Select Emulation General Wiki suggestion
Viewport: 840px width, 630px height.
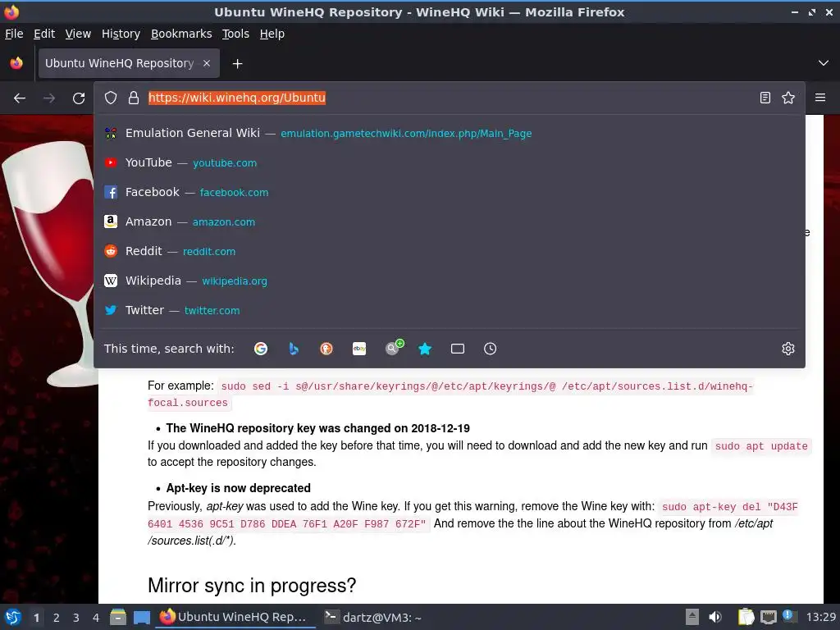pos(450,133)
